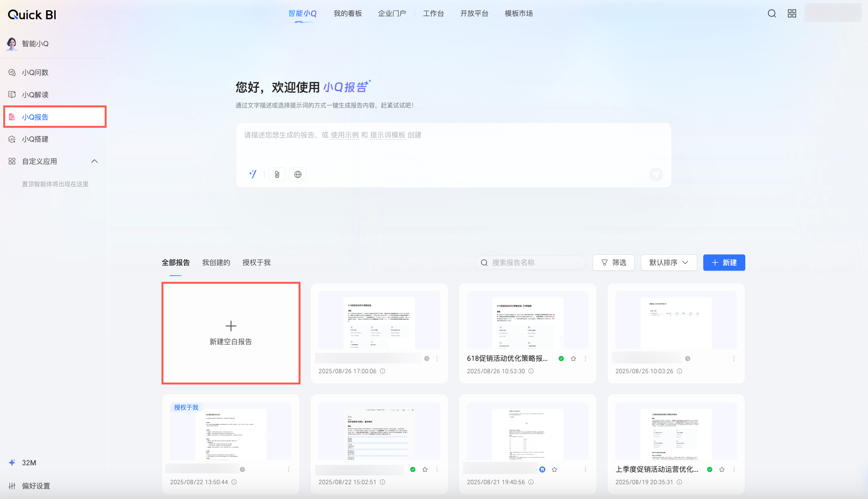Click the blue status badge on the 2025/08/21 19:40:56 card

542,469
